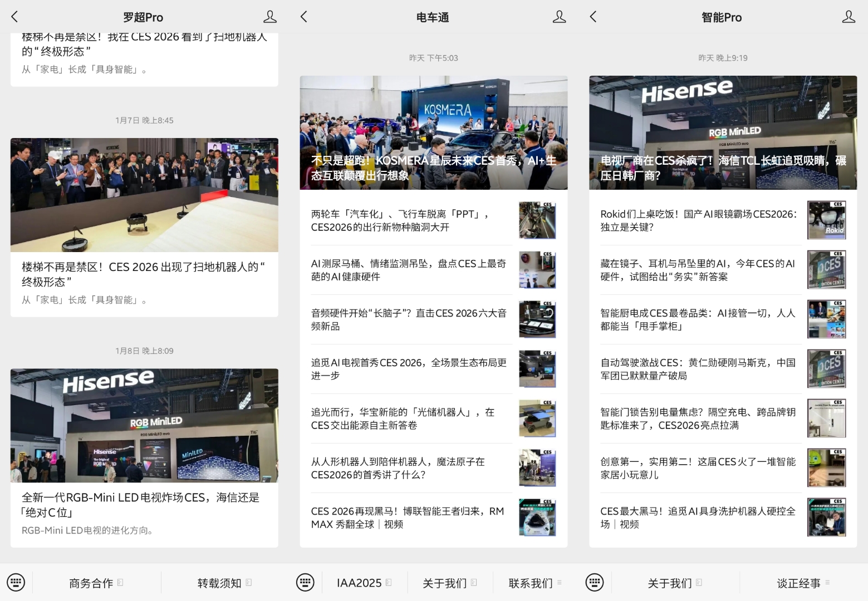Viewport: 868px width, 601px height.
Task: Switch to keyboard input on 罗超Pro page
Action: 16,582
